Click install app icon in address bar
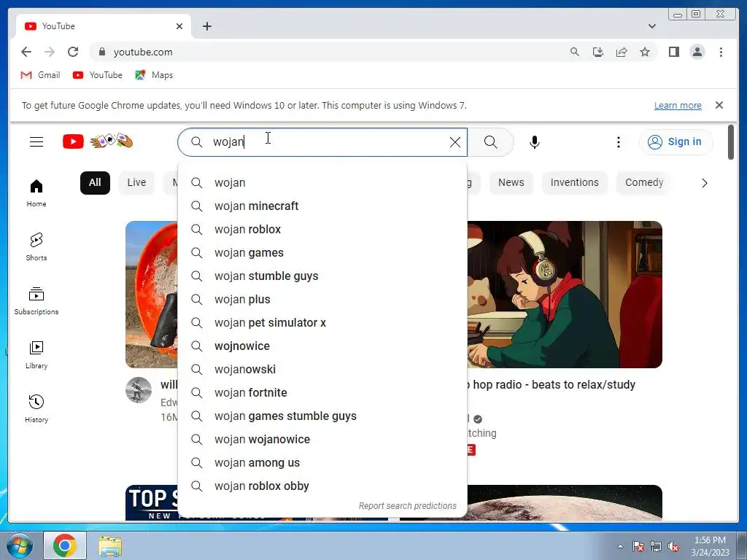This screenshot has width=747, height=560. (x=598, y=52)
